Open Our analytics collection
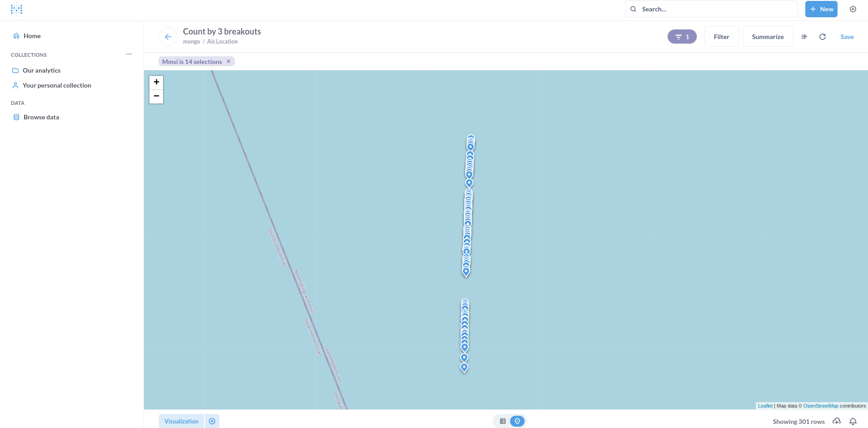Image resolution: width=868 pixels, height=428 pixels. 41,70
